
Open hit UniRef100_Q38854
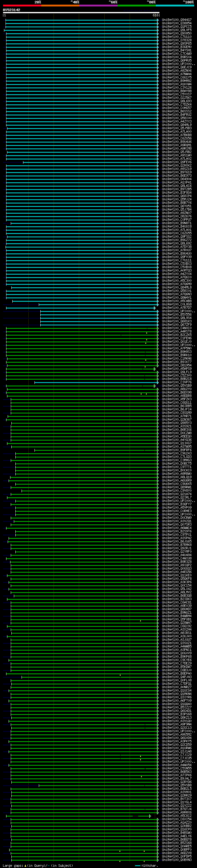[x=177, y=23]
